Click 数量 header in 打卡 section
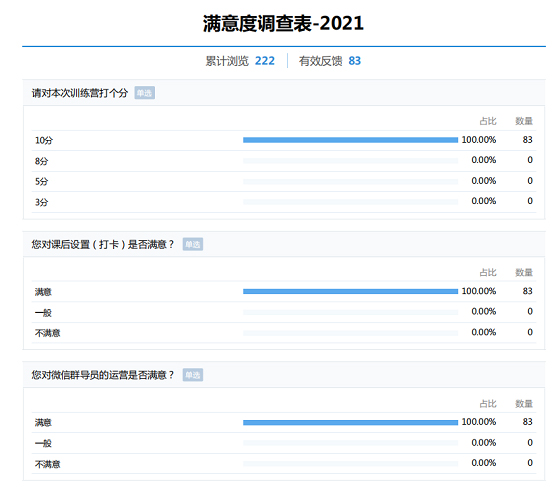560x490 pixels. [x=524, y=272]
